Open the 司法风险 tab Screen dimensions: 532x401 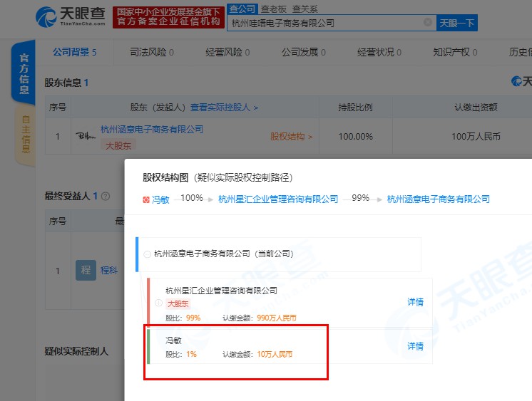(x=152, y=52)
